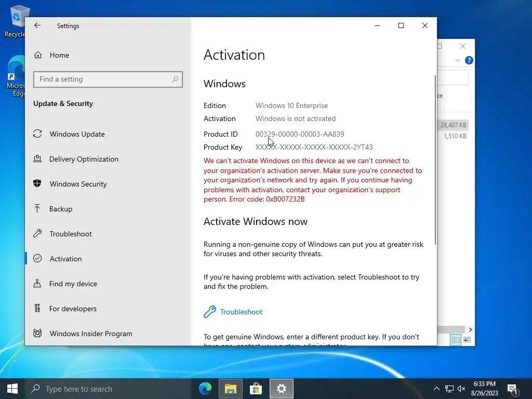Click the 'Windows is not activated' text
The image size is (532, 399).
click(296, 118)
